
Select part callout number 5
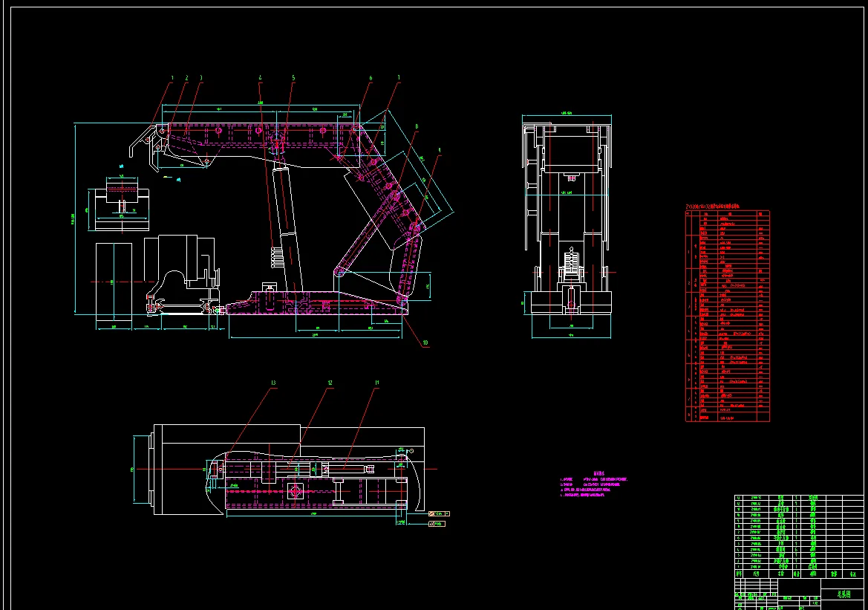pyautogui.click(x=293, y=78)
